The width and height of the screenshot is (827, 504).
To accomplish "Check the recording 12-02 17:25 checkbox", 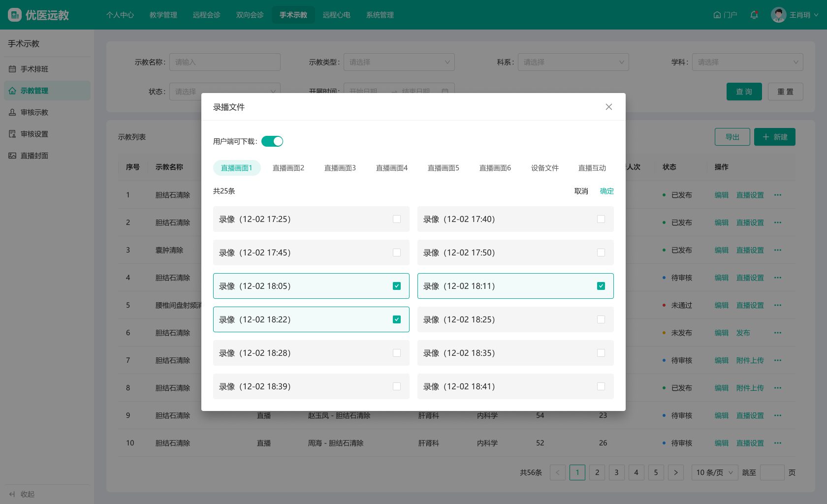I will (397, 219).
